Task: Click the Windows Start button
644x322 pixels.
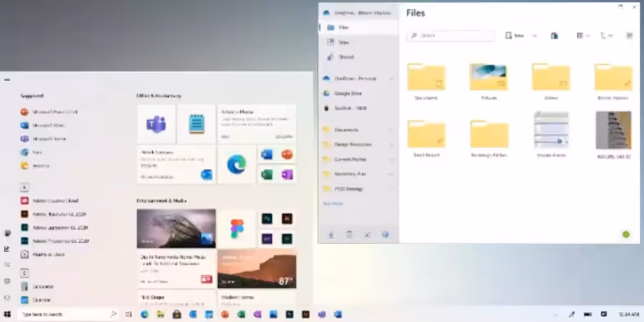Action: (x=7, y=314)
